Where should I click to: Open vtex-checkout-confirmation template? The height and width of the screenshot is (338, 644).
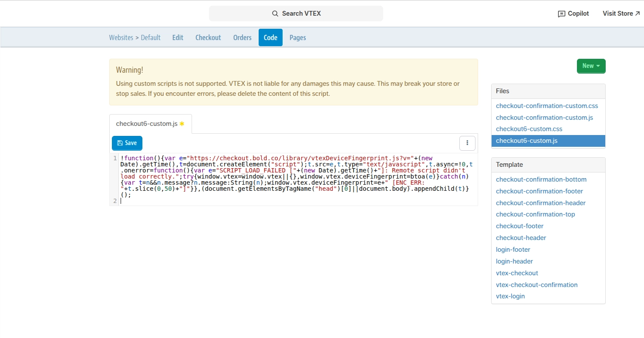pos(537,285)
